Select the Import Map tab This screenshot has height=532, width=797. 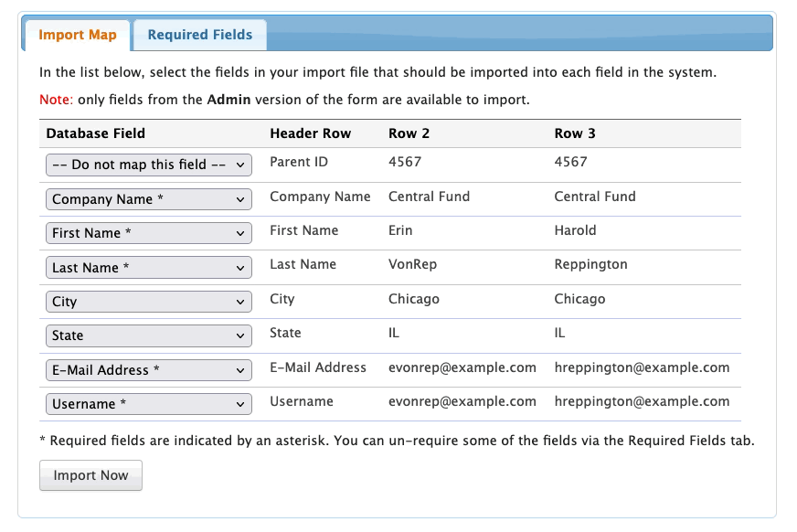(x=78, y=35)
